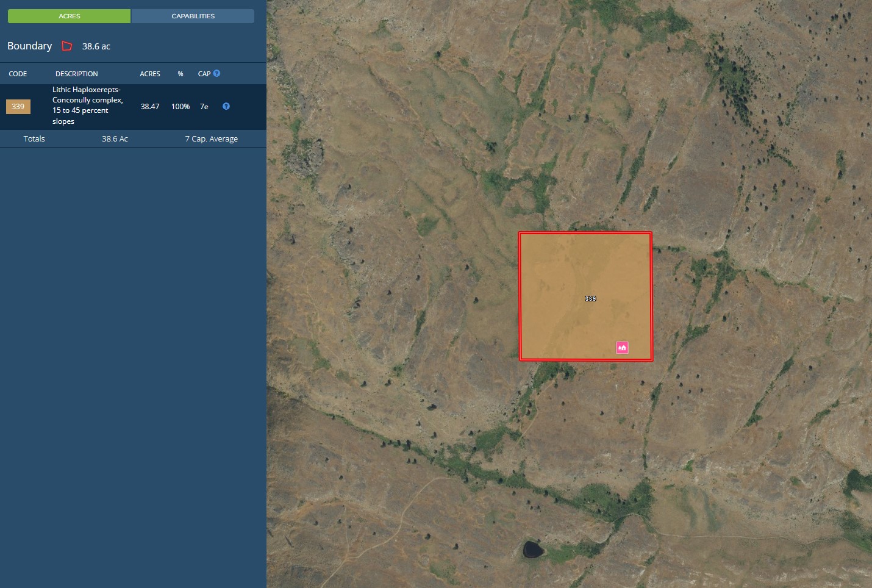
Task: Switch to the CAPABILITIES tab
Action: (193, 16)
